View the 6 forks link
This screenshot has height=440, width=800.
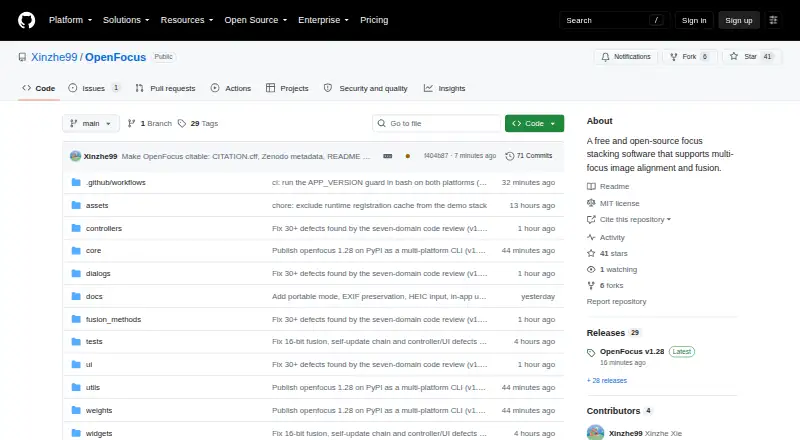point(605,286)
